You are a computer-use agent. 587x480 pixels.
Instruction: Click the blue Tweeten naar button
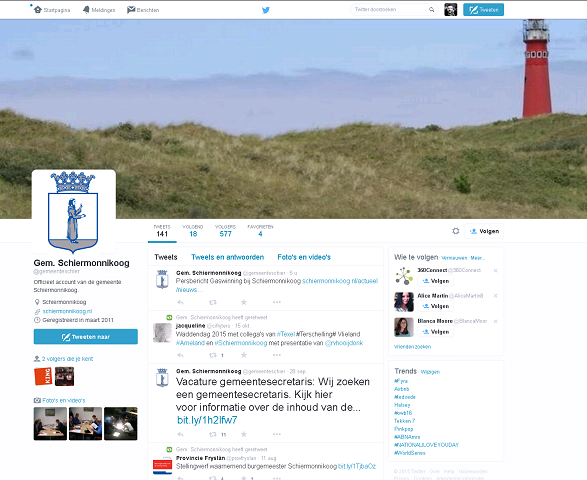click(86, 337)
